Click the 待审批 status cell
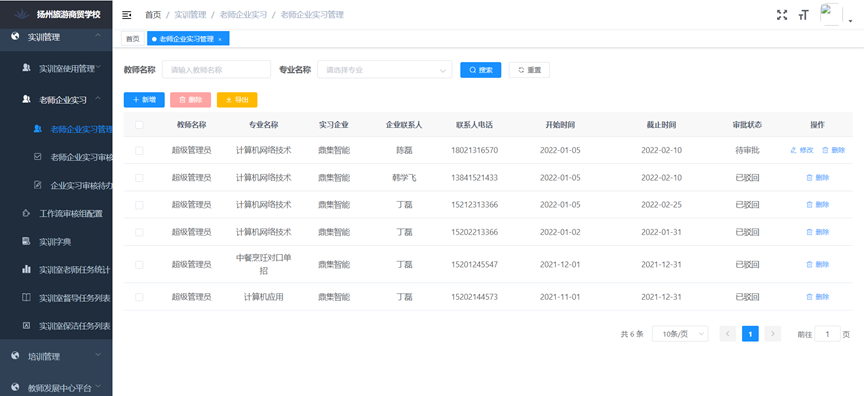This screenshot has width=864, height=396. [747, 150]
